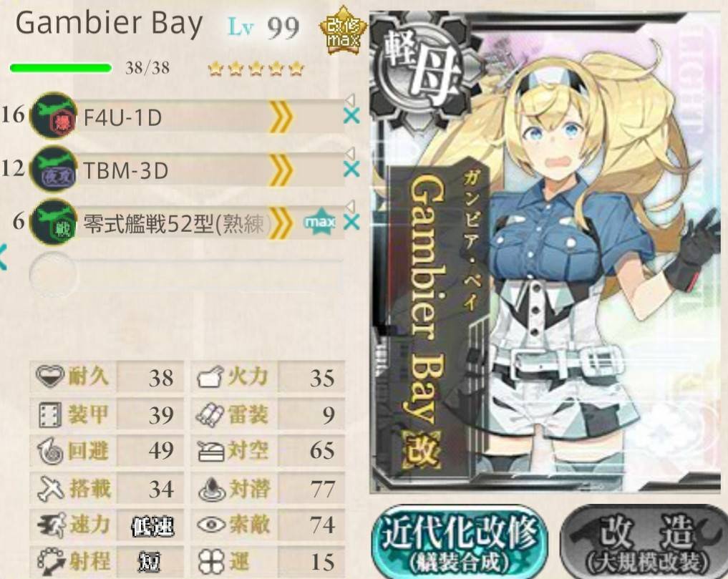The width and height of the screenshot is (728, 579).
Task: Click the F4U-1D dive bomber icon
Action: 54,115
